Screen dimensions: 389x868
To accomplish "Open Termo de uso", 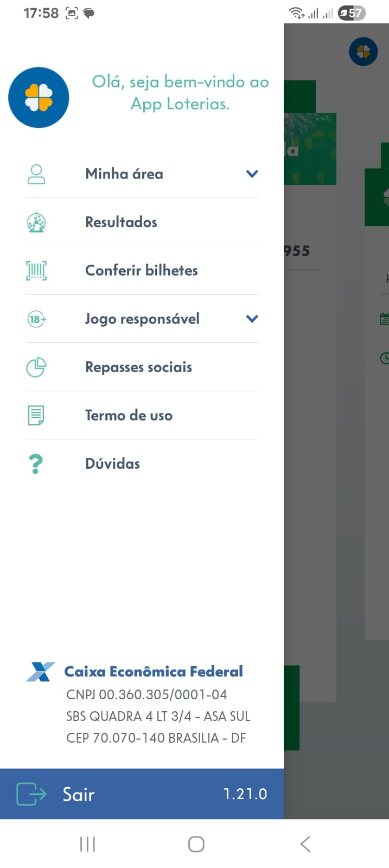I will (x=129, y=415).
